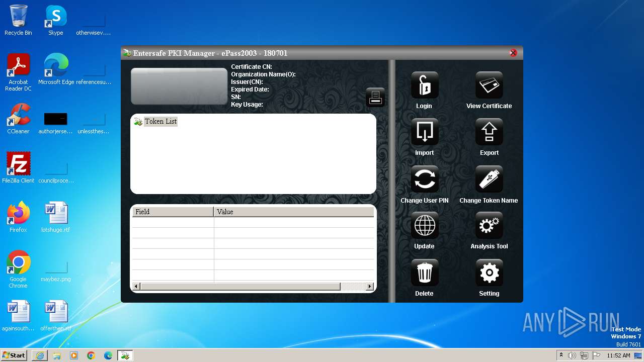Click the print certificate icon

(375, 98)
